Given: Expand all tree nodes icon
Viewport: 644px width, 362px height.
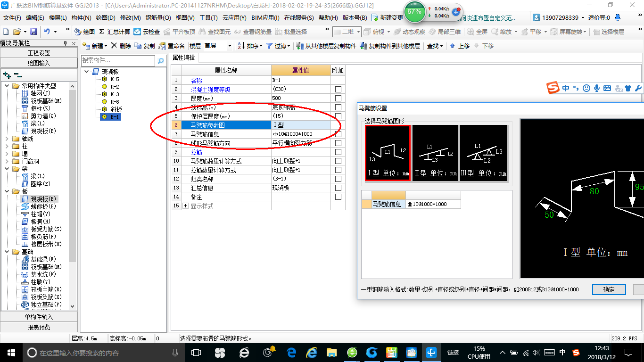Looking at the screenshot, I should click(x=7, y=75).
